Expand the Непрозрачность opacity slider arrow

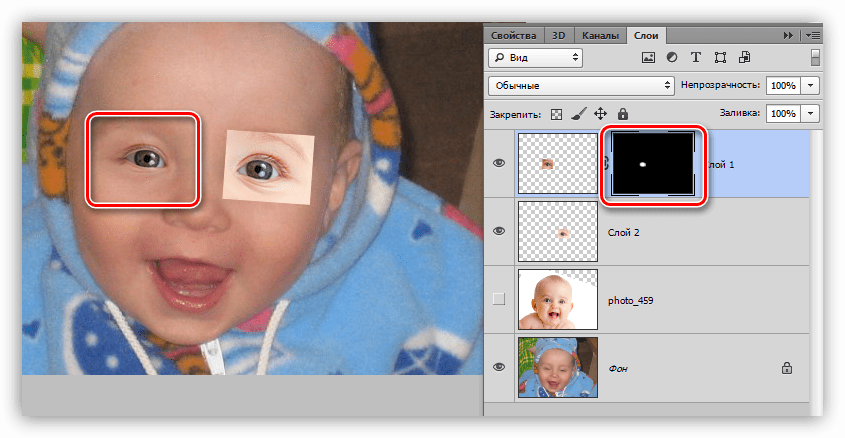point(811,86)
